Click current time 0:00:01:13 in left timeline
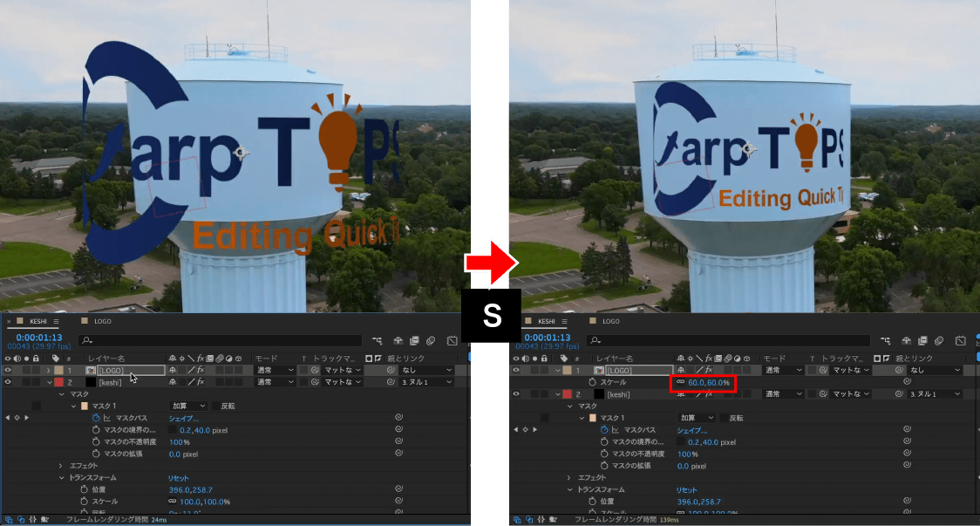 [39, 338]
